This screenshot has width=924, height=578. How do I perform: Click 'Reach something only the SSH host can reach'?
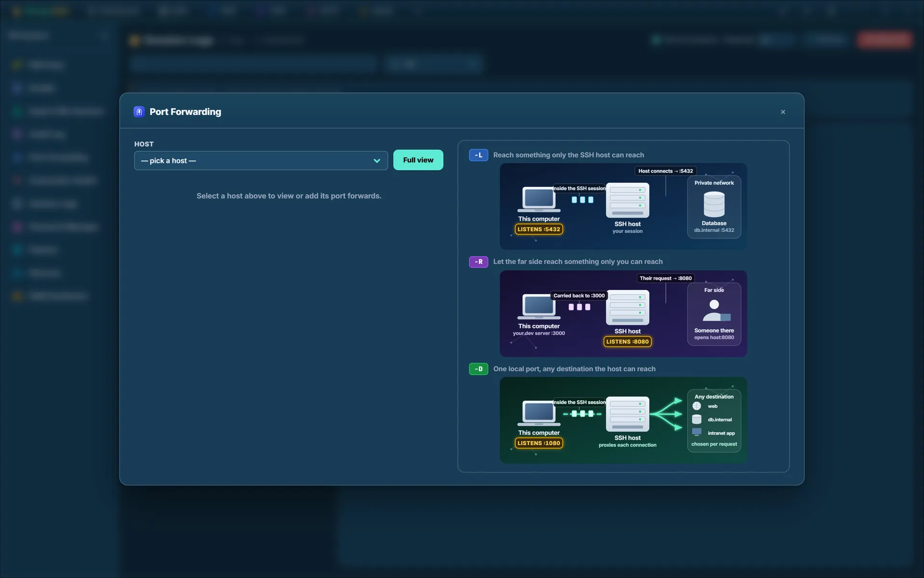[x=568, y=155]
